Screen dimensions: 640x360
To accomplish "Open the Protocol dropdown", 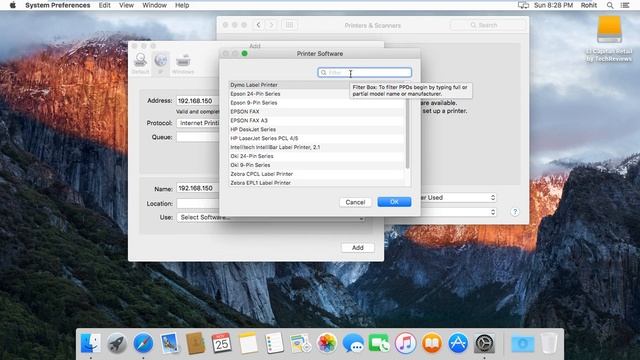I will coord(198,123).
